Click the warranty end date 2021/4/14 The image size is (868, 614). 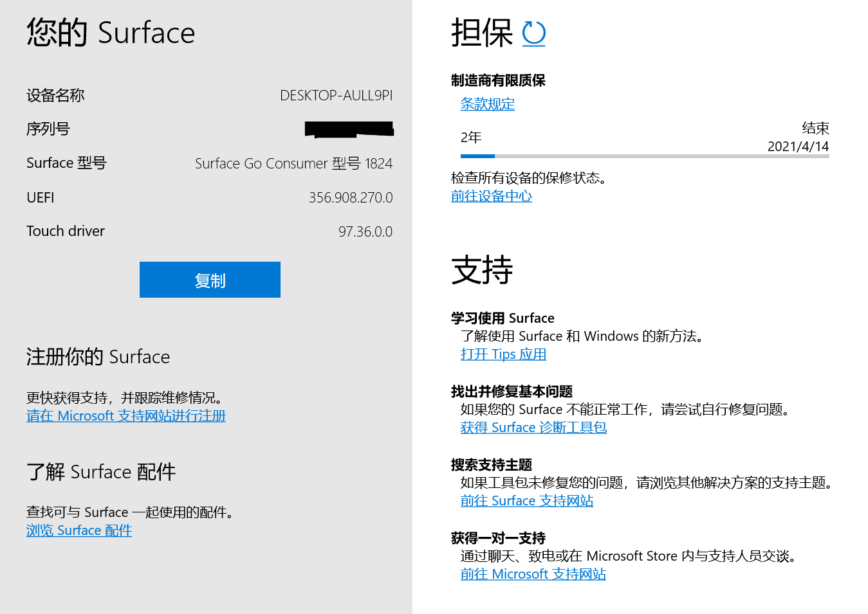point(798,146)
